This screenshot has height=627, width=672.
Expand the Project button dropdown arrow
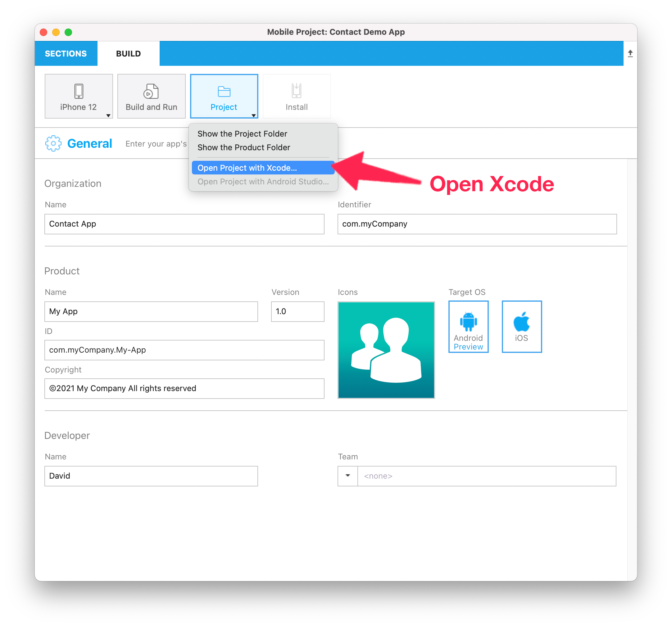coord(253,115)
